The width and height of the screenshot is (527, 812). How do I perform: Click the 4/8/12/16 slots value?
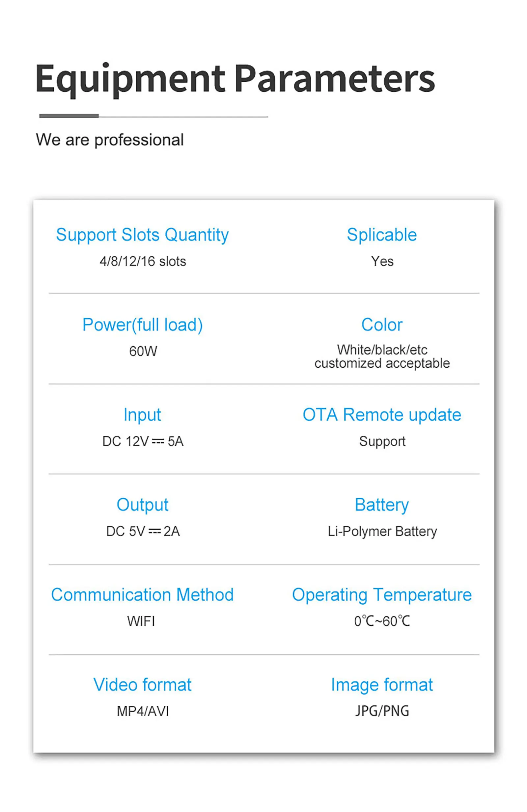pos(143,262)
